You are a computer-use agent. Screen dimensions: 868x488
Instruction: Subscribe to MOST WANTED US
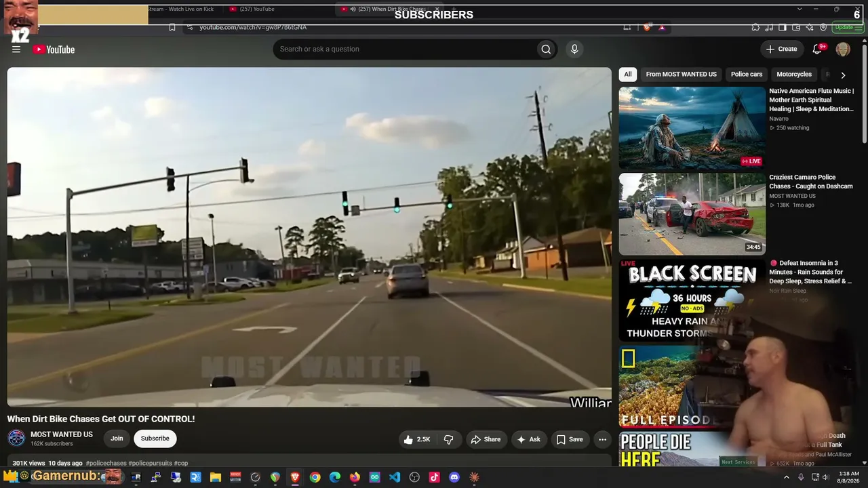coord(155,439)
